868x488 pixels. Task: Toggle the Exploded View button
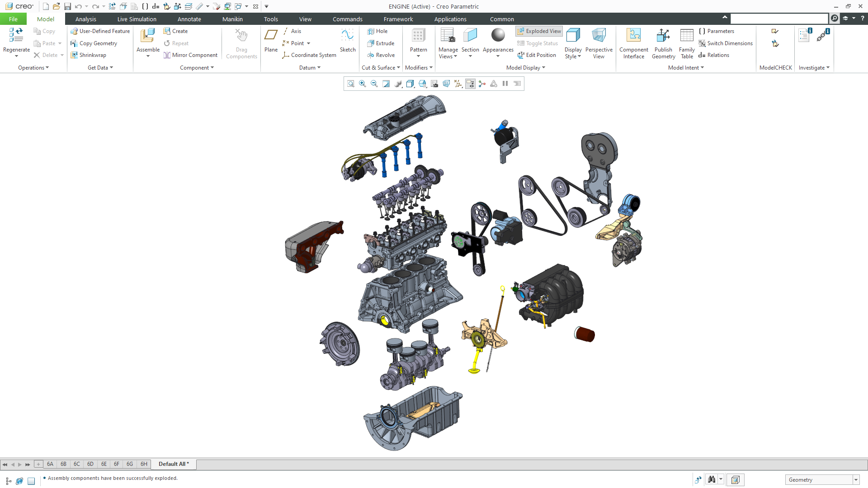coord(539,31)
